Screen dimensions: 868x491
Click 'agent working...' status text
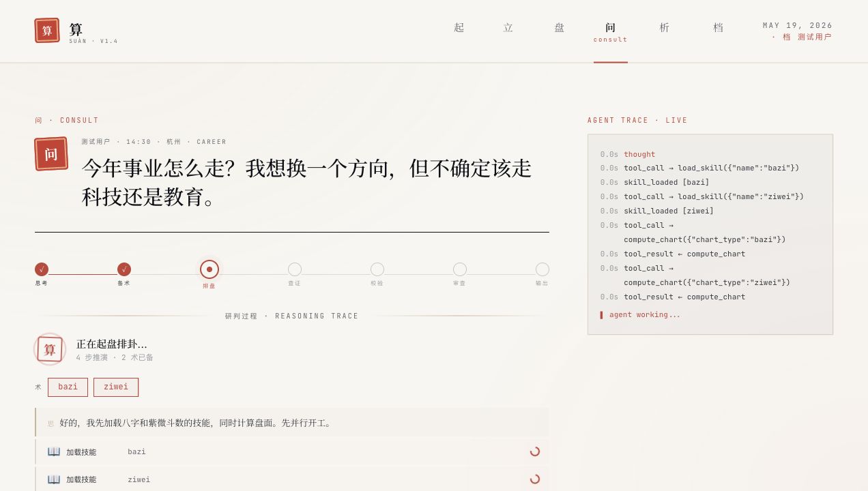click(x=645, y=314)
